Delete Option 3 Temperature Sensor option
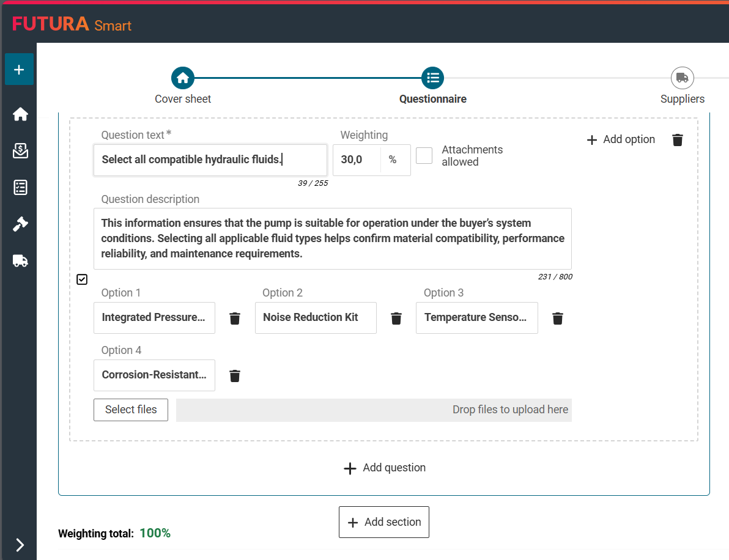This screenshot has width=729, height=560. [x=557, y=319]
